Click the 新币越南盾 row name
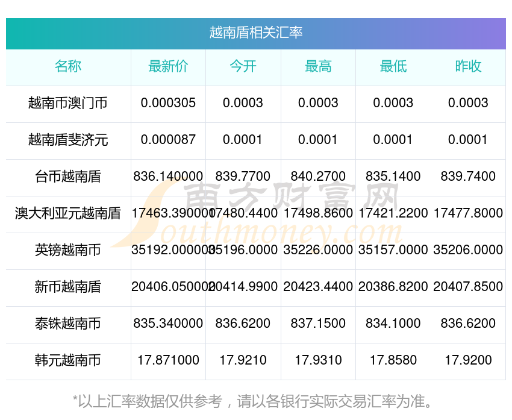 [x=68, y=287]
